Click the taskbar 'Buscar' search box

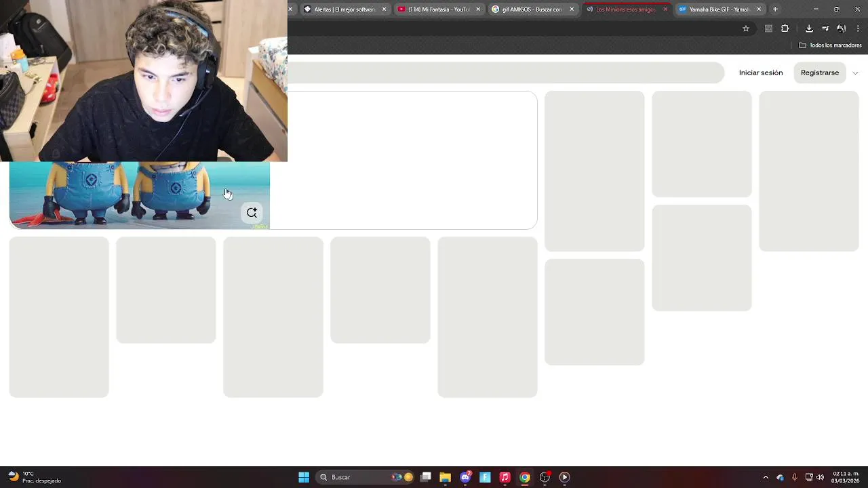pos(366,477)
